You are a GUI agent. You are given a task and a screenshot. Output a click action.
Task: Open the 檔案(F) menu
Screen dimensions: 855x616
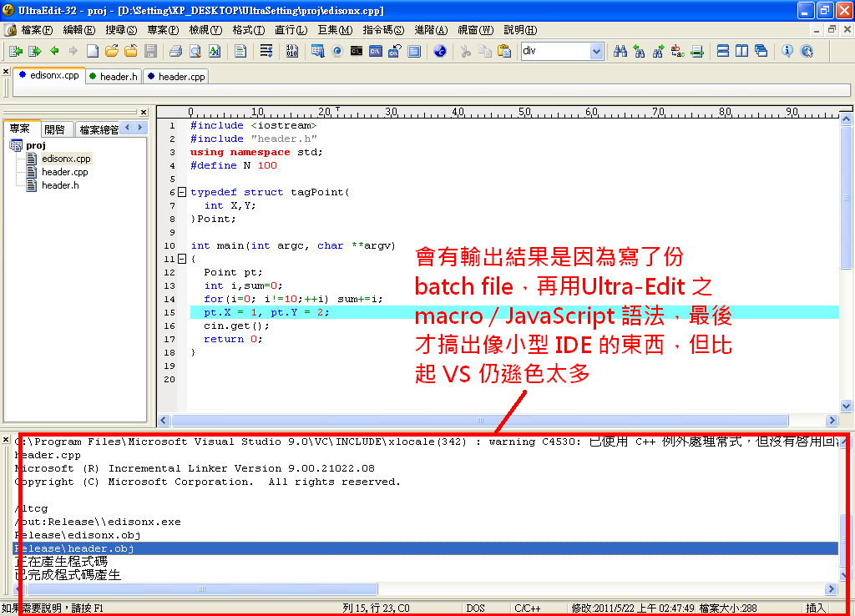[36, 30]
